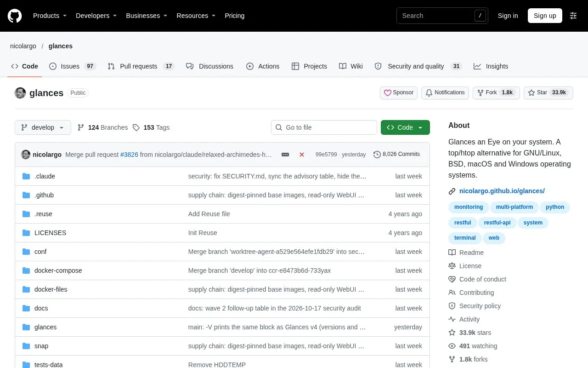Image resolution: width=588 pixels, height=368 pixels.
Task: Open the Businesses dropdown
Action: coord(147,16)
